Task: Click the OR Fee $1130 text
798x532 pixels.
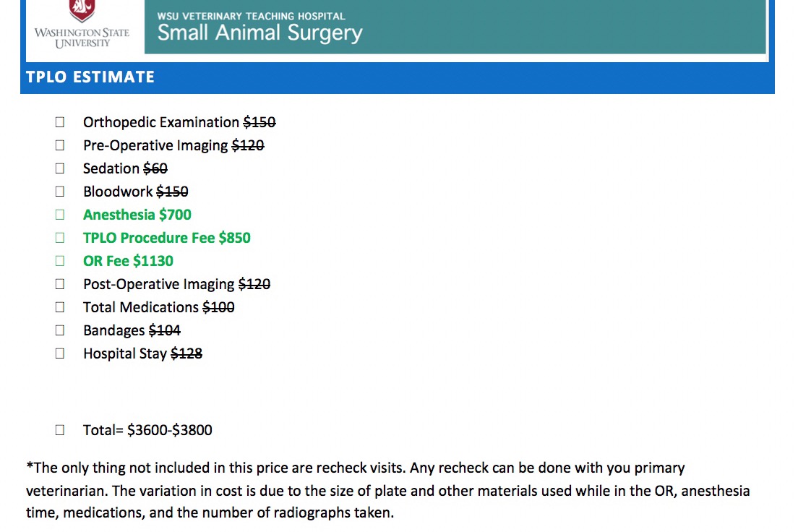Action: (x=128, y=261)
